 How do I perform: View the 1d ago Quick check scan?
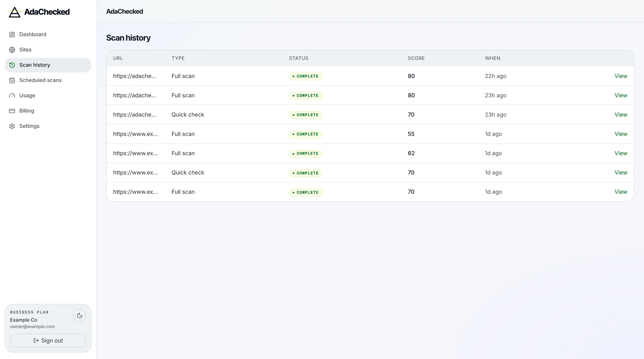[x=621, y=172]
